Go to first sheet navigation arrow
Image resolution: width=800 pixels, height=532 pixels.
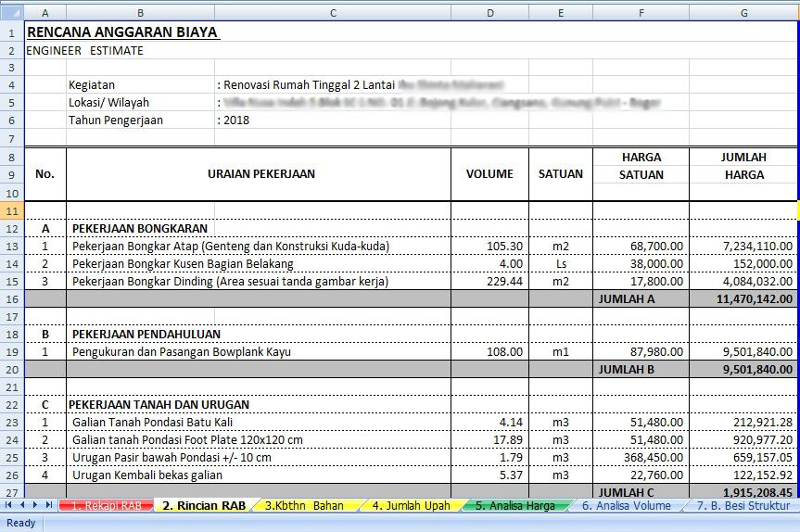click(x=9, y=505)
